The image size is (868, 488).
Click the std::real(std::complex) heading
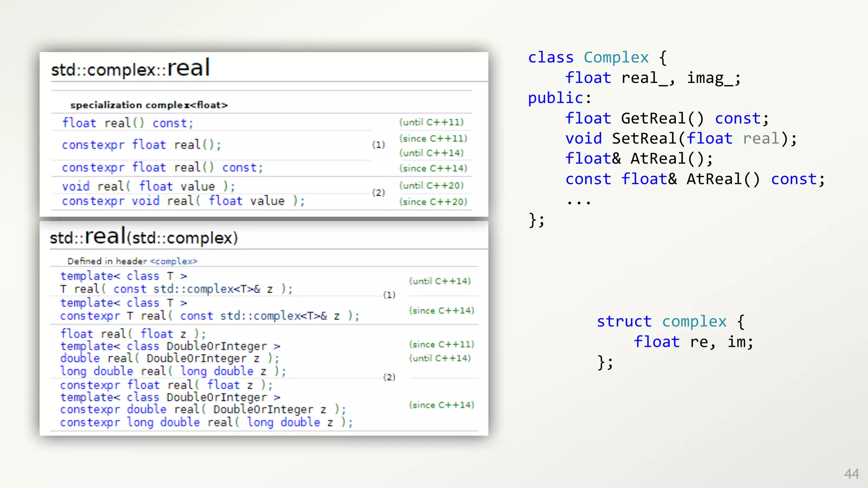pos(144,237)
